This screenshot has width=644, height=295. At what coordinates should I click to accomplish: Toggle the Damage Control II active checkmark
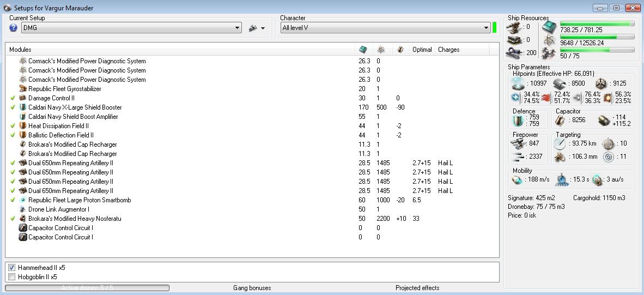click(13, 98)
